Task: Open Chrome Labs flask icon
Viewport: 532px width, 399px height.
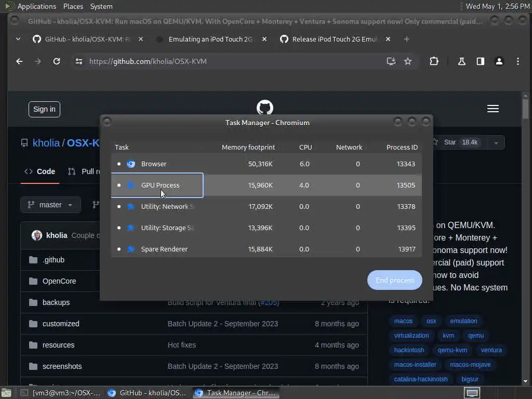Action: [461, 61]
